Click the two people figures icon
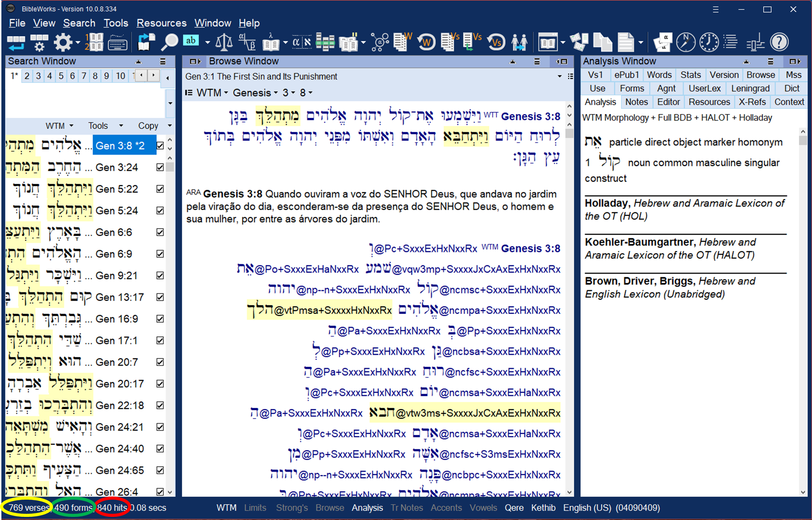The image size is (812, 520). pyautogui.click(x=519, y=43)
